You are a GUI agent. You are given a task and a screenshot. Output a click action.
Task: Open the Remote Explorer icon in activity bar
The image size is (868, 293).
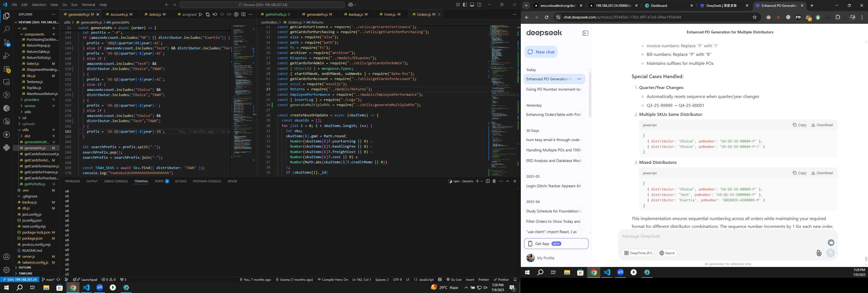pos(7,82)
